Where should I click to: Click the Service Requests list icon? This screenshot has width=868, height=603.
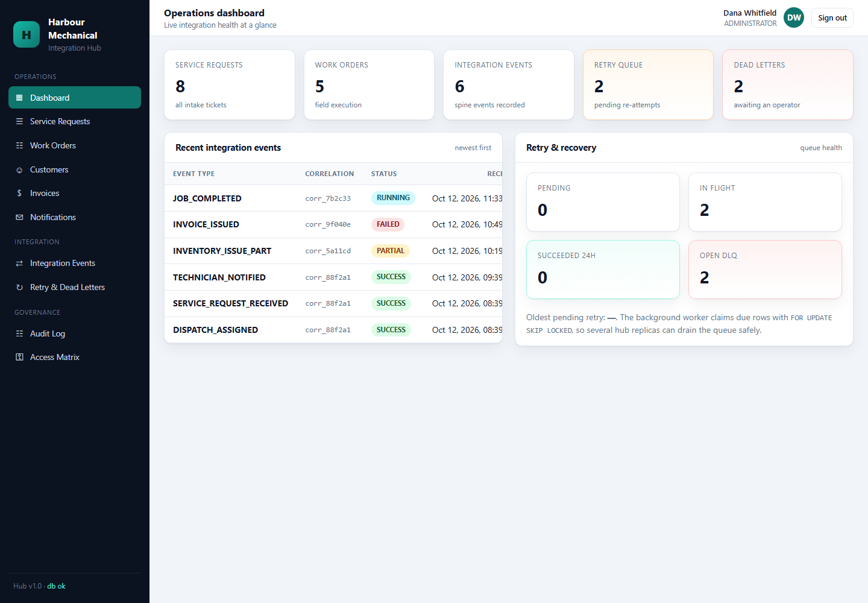(19, 121)
